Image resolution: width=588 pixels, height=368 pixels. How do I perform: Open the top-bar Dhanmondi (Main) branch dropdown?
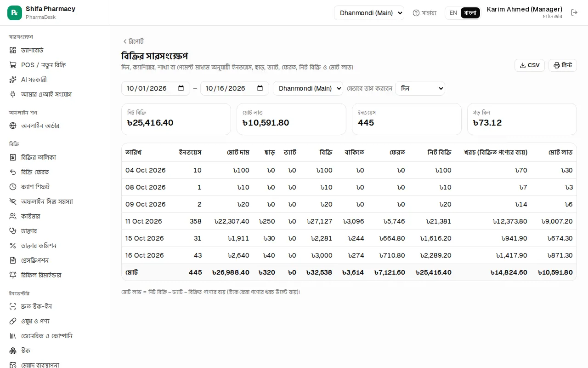[369, 13]
